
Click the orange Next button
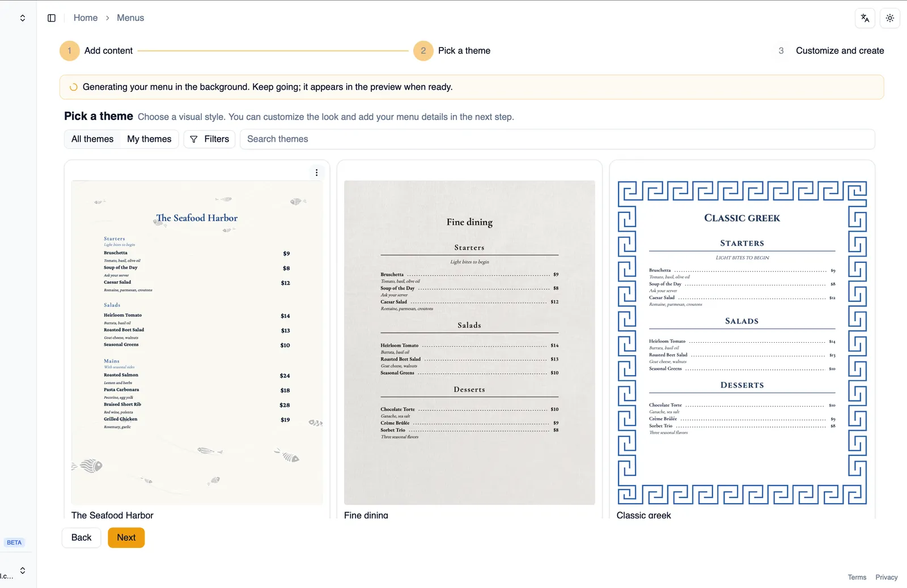(x=126, y=538)
